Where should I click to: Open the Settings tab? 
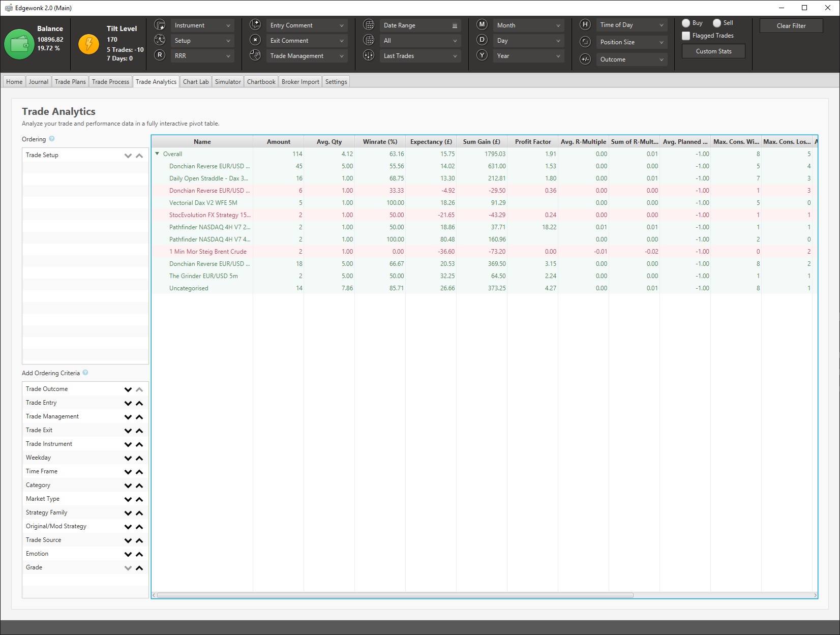[336, 82]
